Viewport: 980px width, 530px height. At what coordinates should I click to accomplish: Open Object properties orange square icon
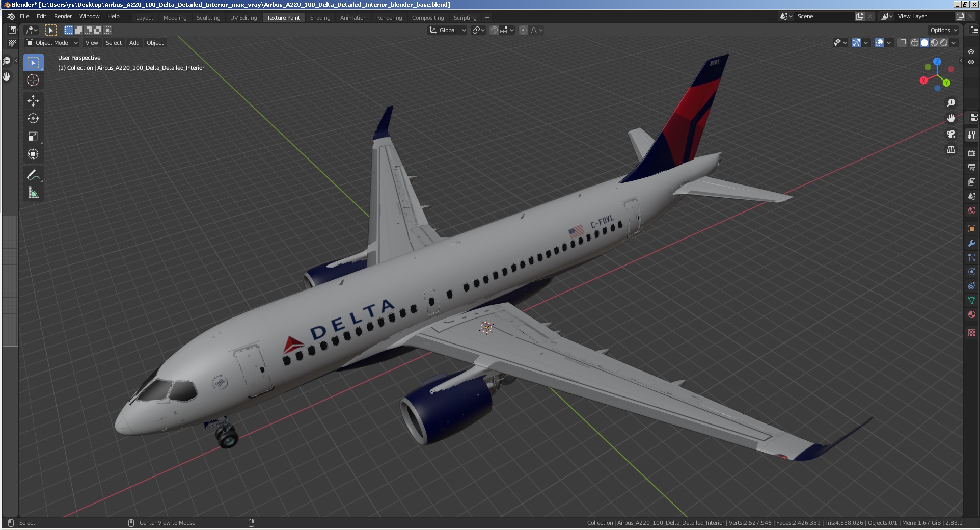(972, 229)
